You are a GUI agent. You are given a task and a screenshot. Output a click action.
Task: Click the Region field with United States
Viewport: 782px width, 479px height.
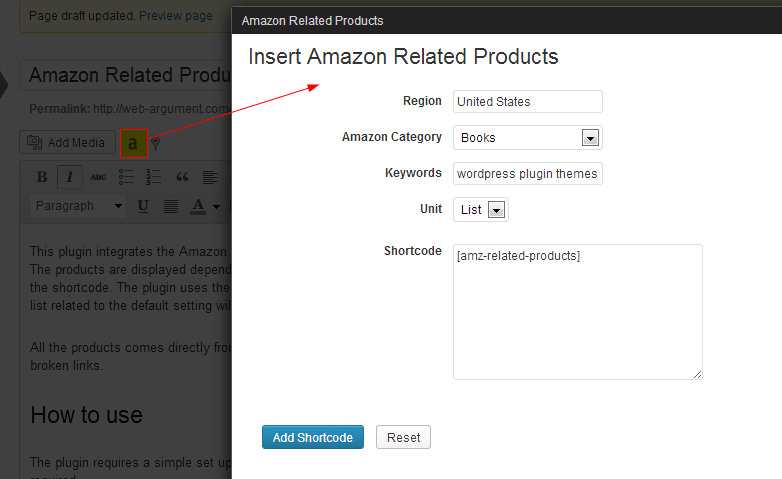click(528, 102)
